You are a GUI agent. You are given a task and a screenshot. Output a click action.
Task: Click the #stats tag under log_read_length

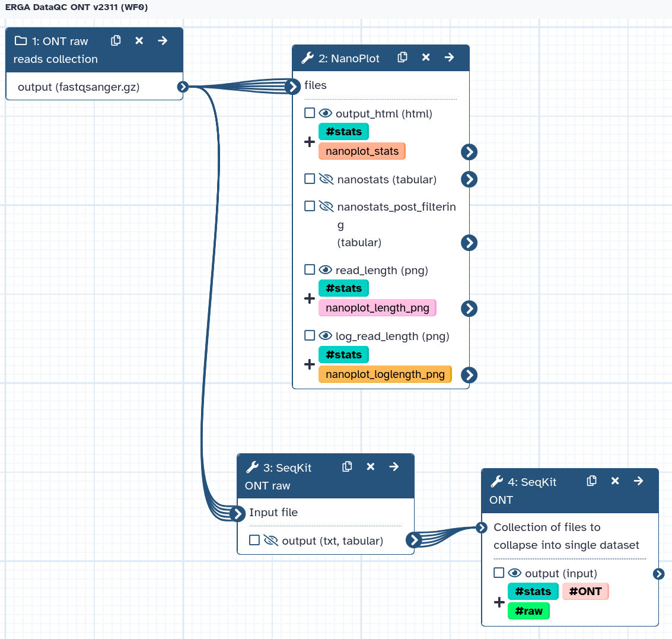pyautogui.click(x=344, y=355)
